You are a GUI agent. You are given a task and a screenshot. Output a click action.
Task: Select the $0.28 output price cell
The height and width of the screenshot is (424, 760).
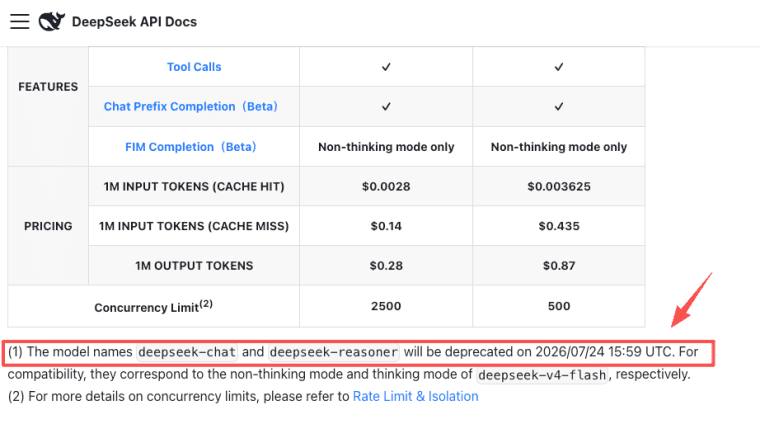point(386,266)
